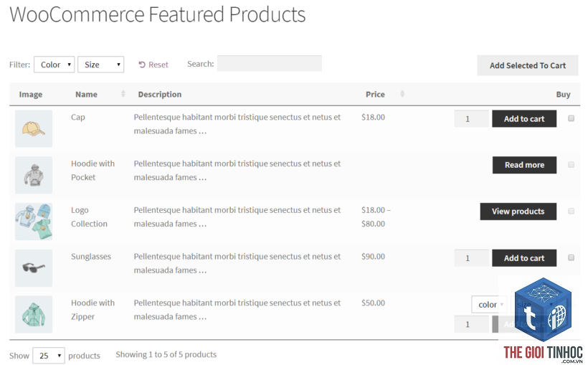The width and height of the screenshot is (588, 365).
Task: Open the Logo Collection thumbnail
Action: (34, 222)
